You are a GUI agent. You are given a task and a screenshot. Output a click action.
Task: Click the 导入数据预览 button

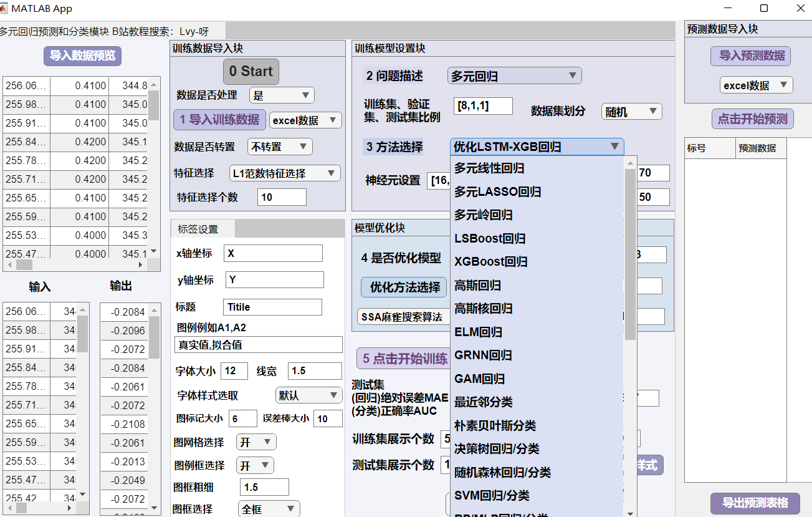point(82,56)
